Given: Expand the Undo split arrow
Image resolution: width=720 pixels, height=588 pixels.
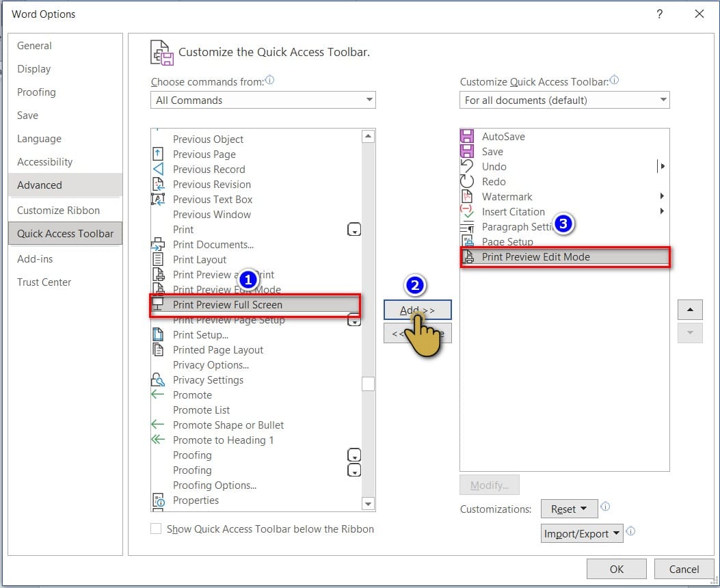Looking at the screenshot, I should click(662, 166).
